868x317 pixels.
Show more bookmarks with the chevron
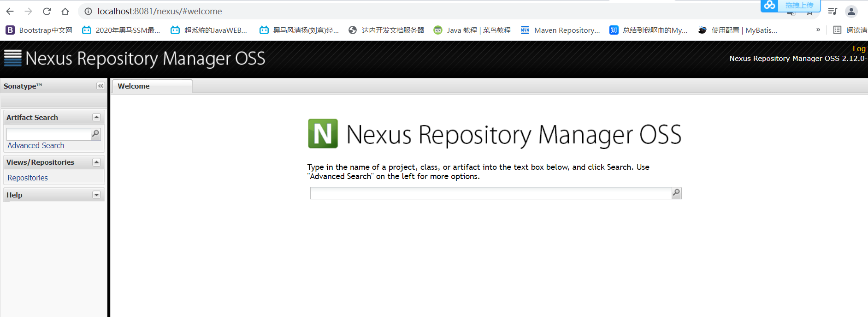click(x=818, y=30)
